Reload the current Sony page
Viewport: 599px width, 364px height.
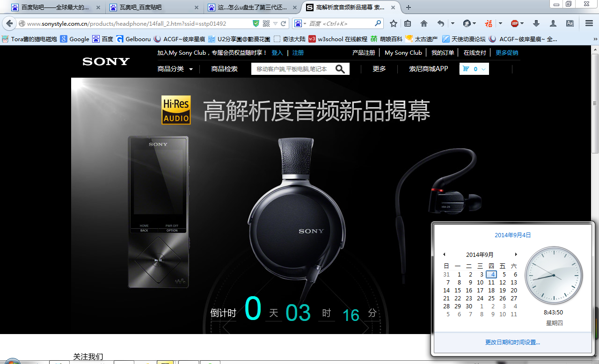tap(283, 23)
